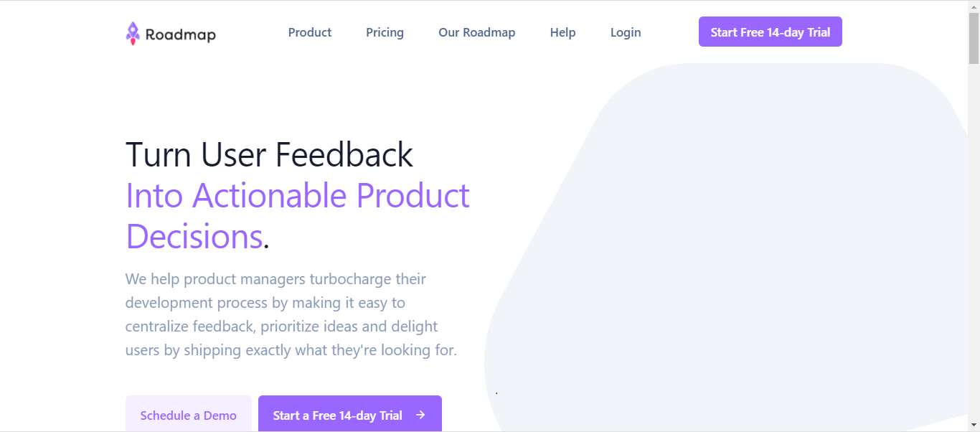Click the Roadmap rocket logo icon
Viewport: 980px width, 432px height.
pos(132,32)
